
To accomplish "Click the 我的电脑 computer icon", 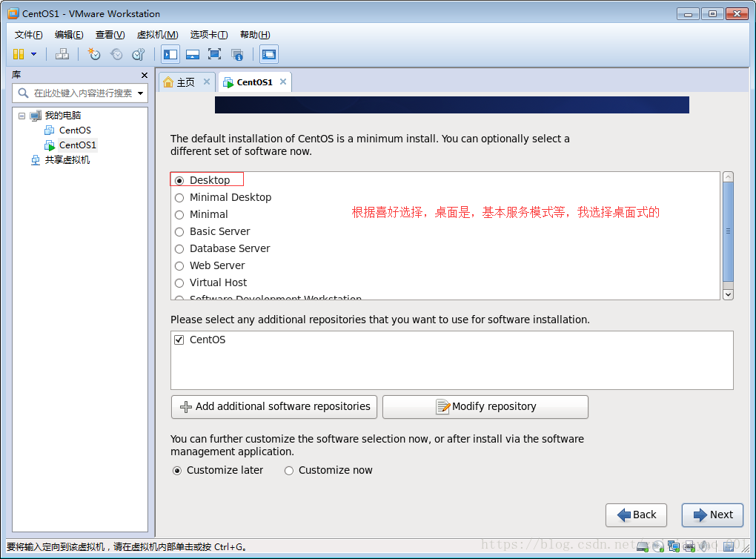I will [x=36, y=116].
